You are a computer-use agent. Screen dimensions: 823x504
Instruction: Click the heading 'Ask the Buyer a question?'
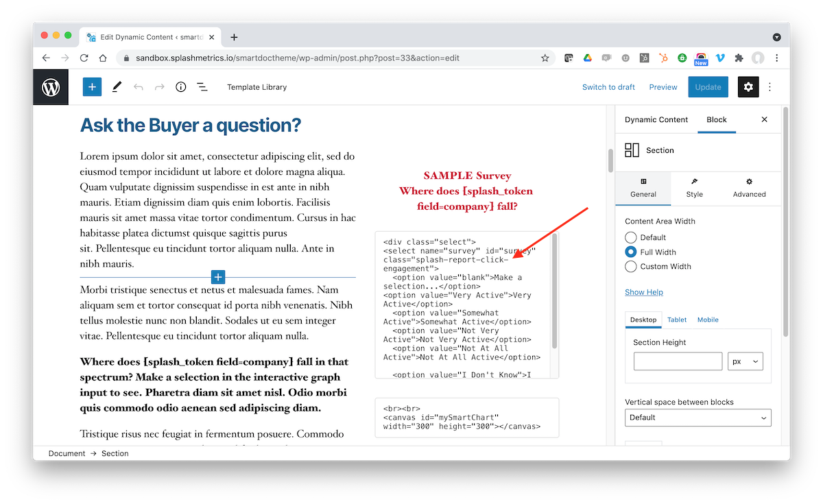(x=191, y=125)
